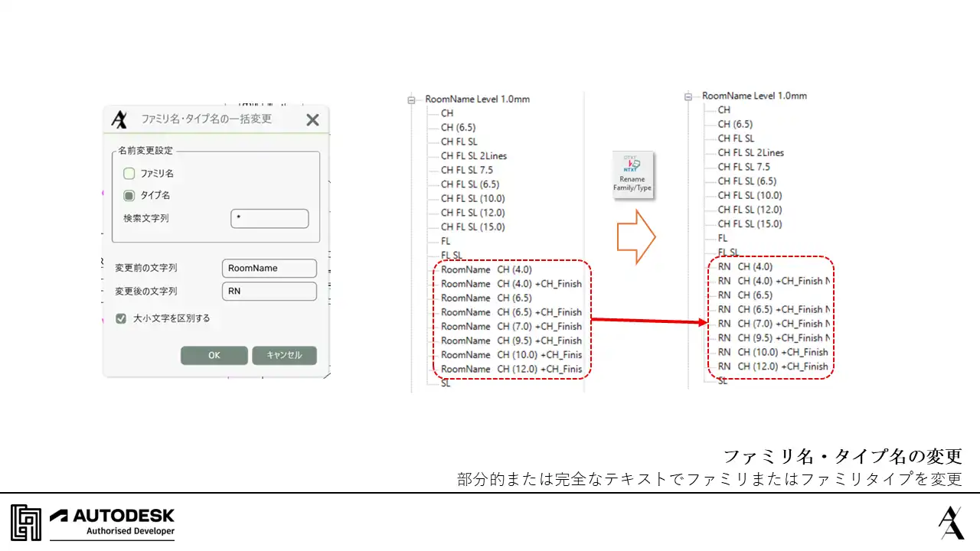
Task: Collapse left RoomName Level 1.0mm tree node
Action: [x=412, y=99]
